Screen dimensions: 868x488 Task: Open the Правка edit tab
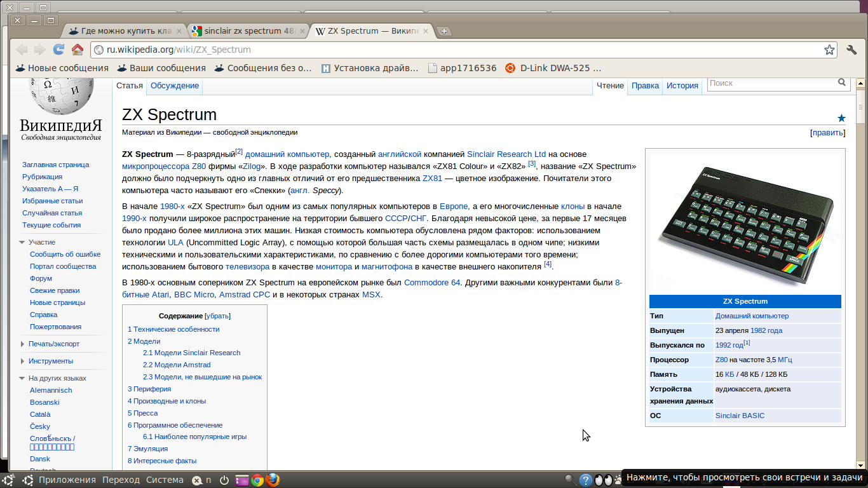click(646, 86)
